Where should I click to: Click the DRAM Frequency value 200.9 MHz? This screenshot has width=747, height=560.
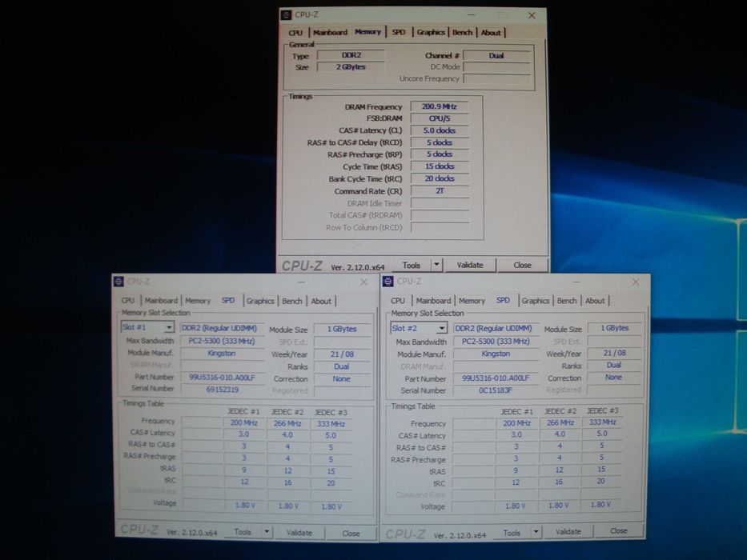440,106
